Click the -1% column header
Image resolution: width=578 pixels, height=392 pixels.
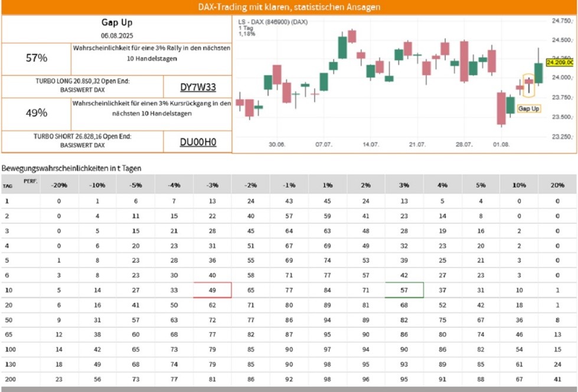289,185
